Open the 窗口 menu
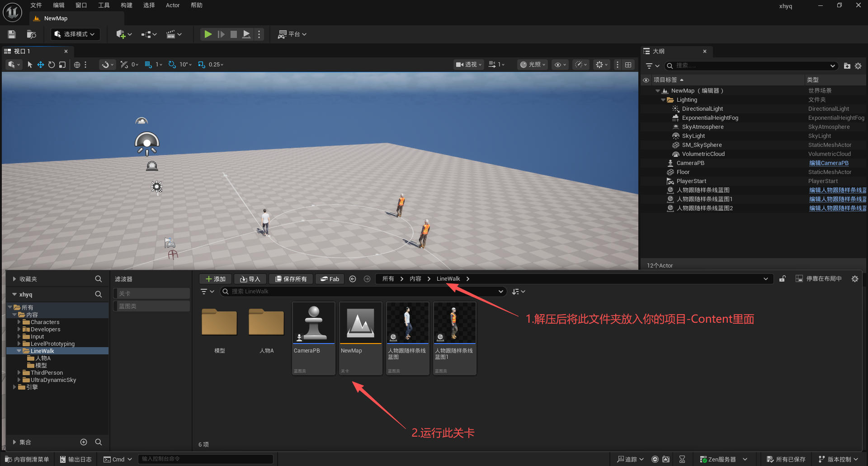The height and width of the screenshot is (466, 868). 81,5
